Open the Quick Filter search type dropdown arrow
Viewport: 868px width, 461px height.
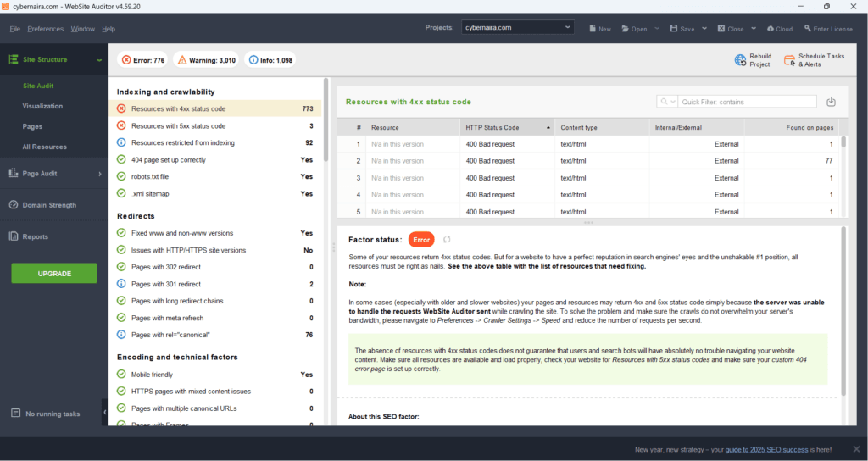[672, 102]
